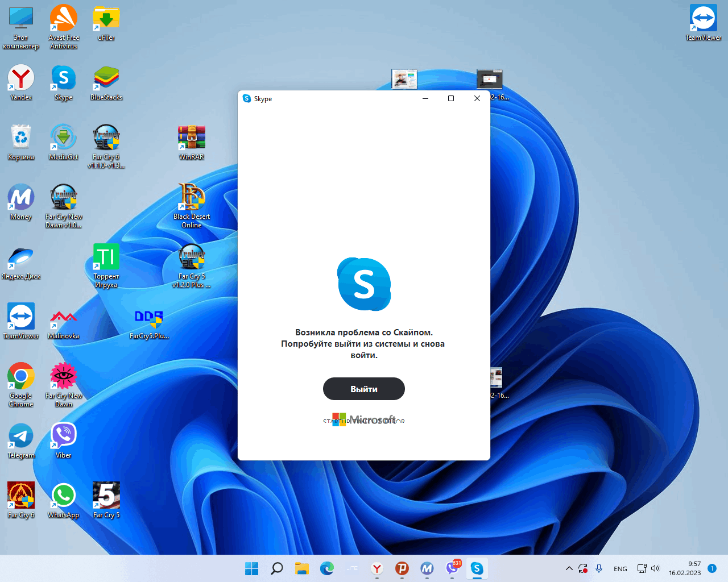Launch Microsoft Edge from the taskbar
Image resolution: width=728 pixels, height=582 pixels.
(x=327, y=568)
